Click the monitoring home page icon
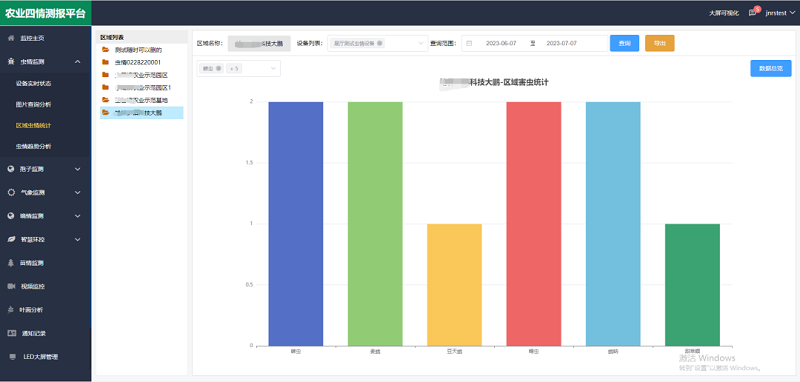This screenshot has height=382, width=800. click(x=11, y=38)
